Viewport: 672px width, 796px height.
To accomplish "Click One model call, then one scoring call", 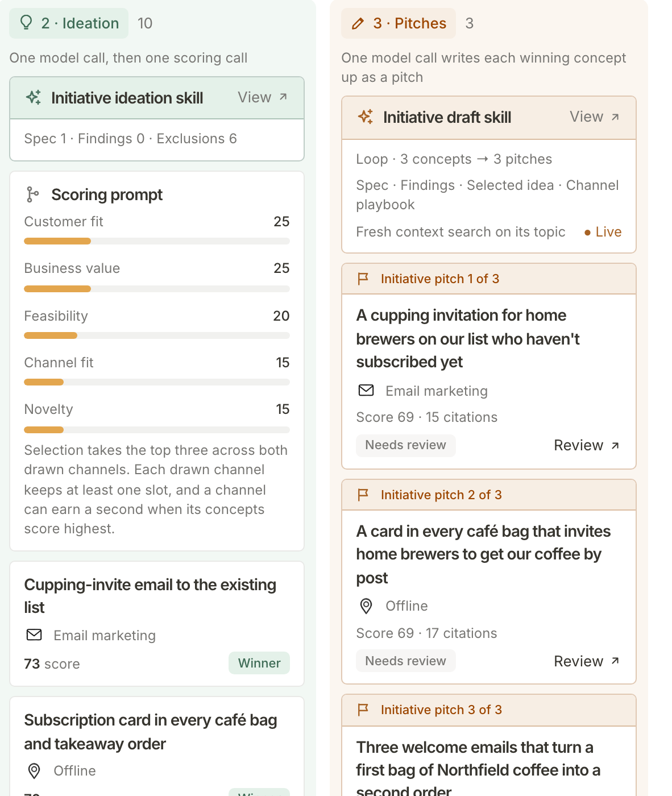I will point(128,58).
